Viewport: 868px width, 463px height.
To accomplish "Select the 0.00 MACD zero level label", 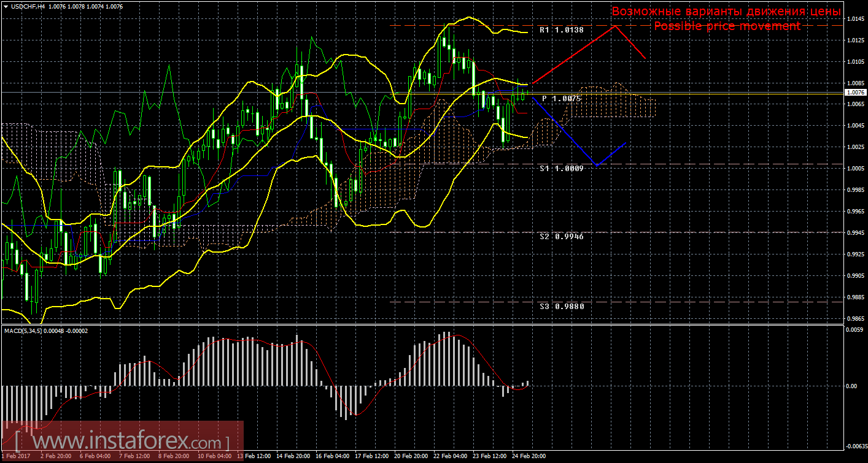I will (852, 386).
